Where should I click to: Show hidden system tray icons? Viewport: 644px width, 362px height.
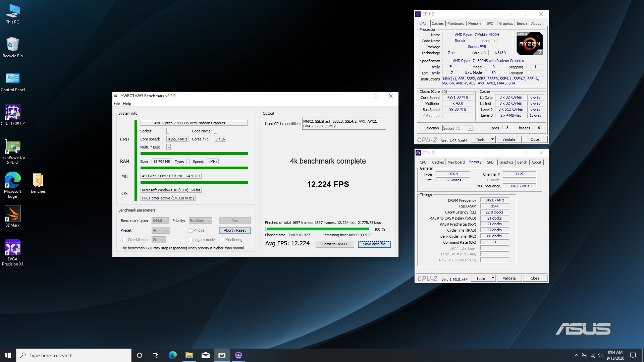point(576,355)
